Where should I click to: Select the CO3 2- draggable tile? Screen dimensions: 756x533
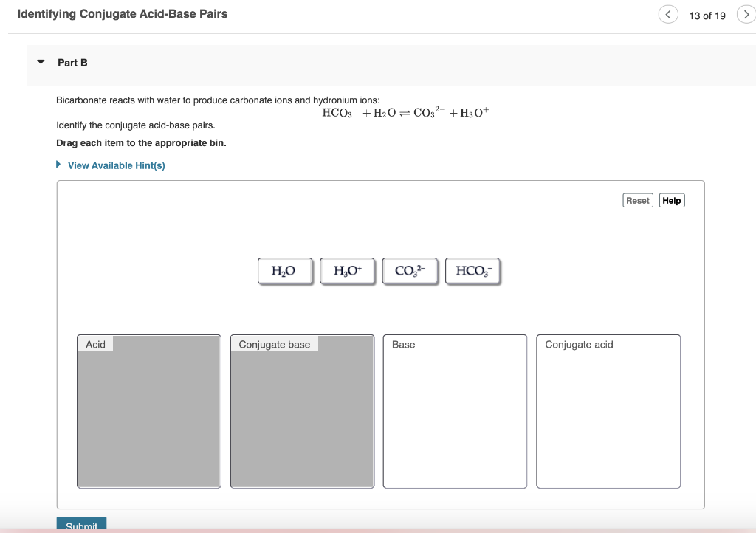(x=410, y=271)
